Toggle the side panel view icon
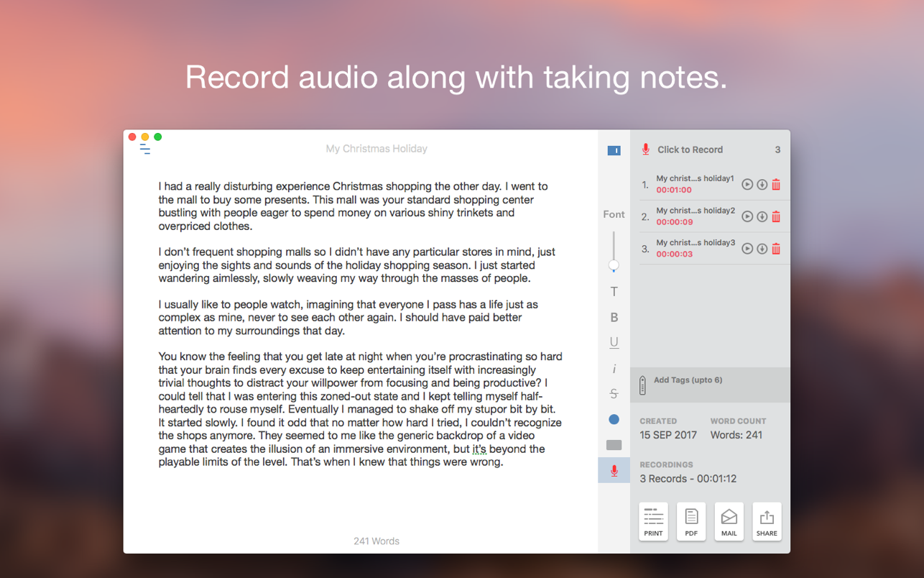The image size is (924, 578). click(614, 150)
